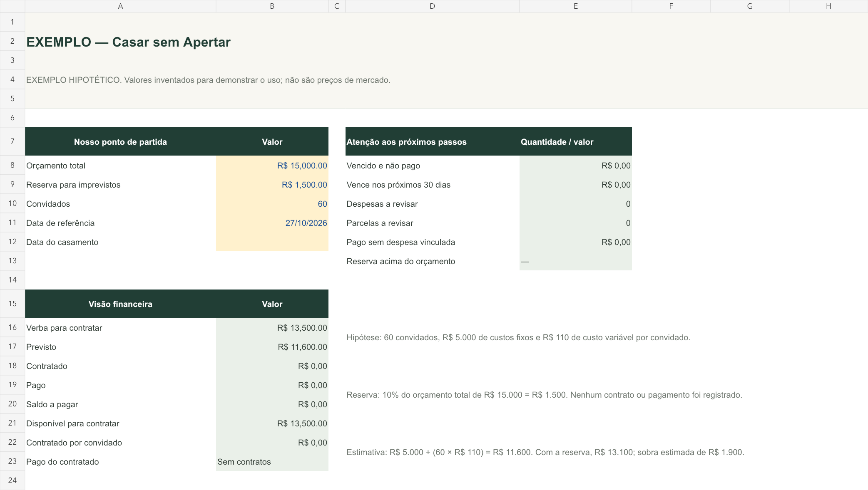Click the dash value for 'Reserva acima do orçamento'
868x490 pixels.
coord(576,261)
